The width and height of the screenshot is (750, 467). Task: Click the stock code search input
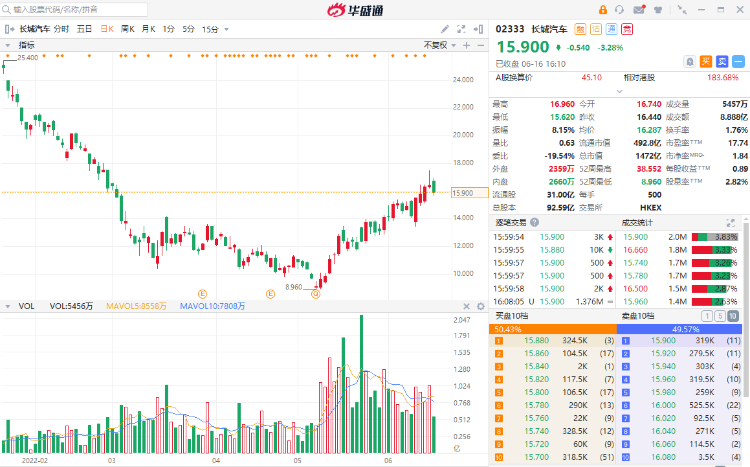coord(74,10)
